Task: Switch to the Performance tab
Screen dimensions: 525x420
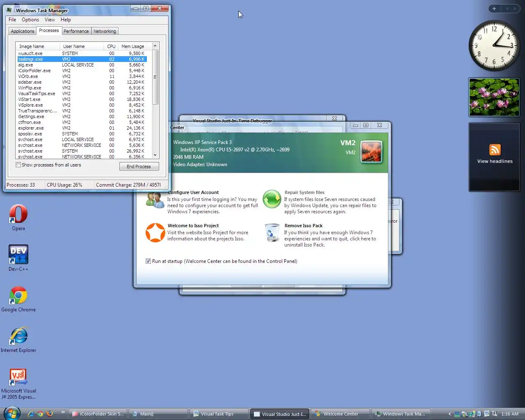Action: click(x=76, y=31)
